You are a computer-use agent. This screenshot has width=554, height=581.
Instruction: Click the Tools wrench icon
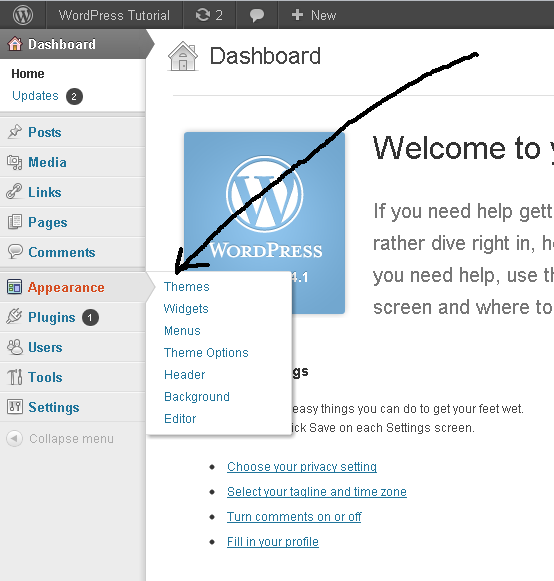15,377
